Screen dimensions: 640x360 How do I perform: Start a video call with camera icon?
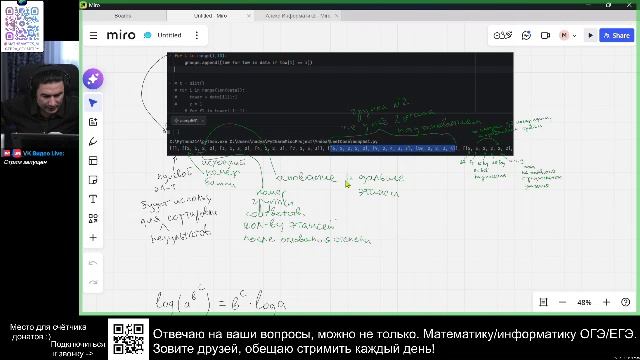pos(545,36)
